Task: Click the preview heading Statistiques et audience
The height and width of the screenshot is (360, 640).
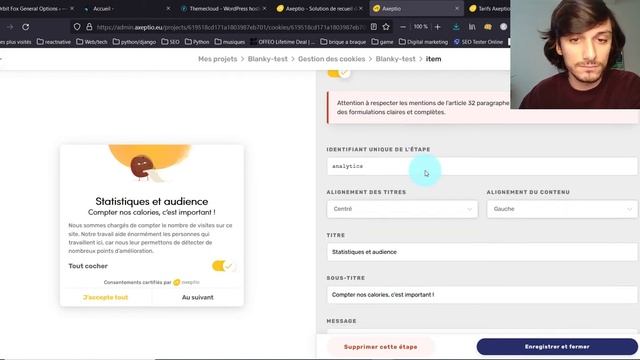Action: (x=152, y=201)
